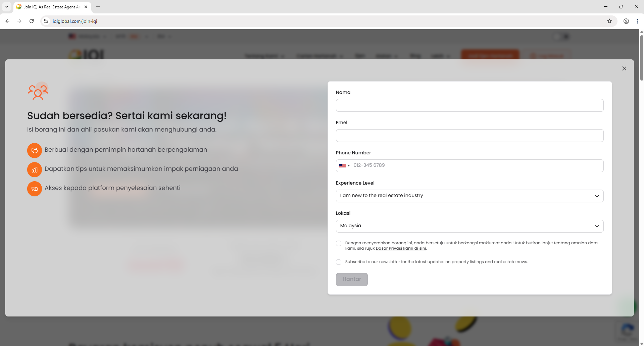Open the Lokasi Malaysia dropdown
Screen dimensions: 644x346
[469, 226]
